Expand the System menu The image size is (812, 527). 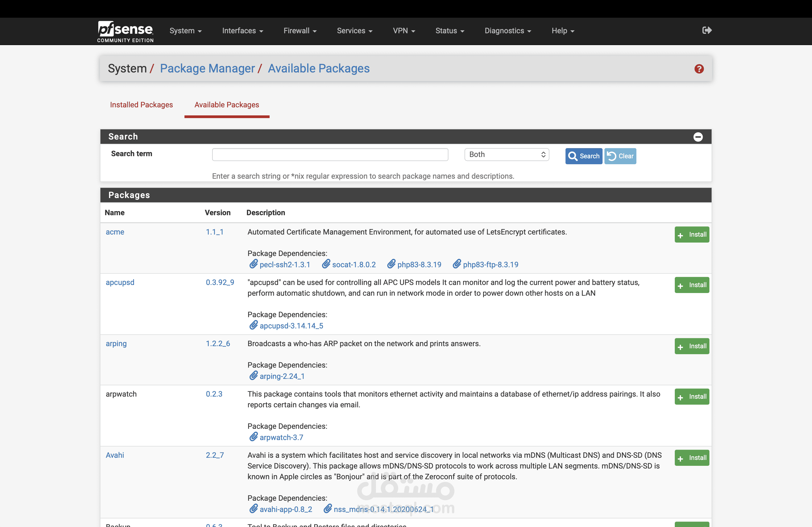(x=185, y=31)
